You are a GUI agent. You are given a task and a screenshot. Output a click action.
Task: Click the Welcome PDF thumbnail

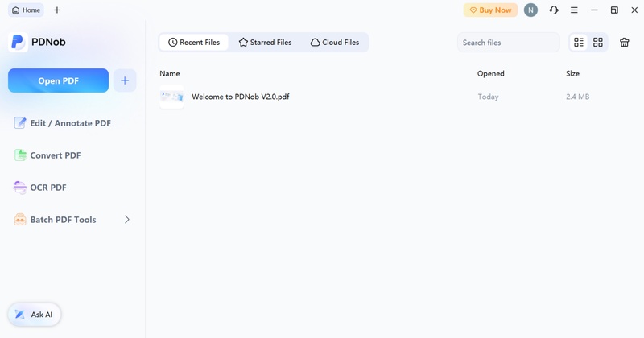tap(171, 97)
